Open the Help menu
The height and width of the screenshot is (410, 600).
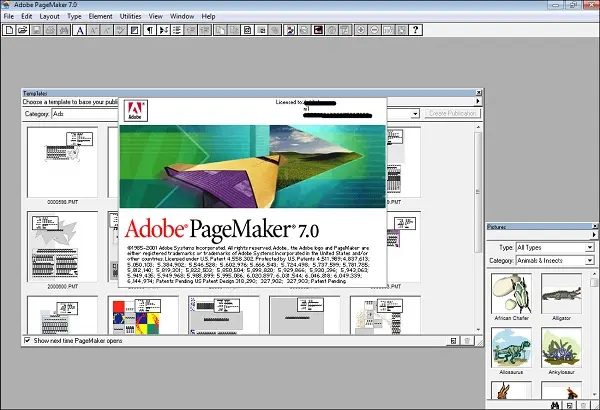point(209,16)
